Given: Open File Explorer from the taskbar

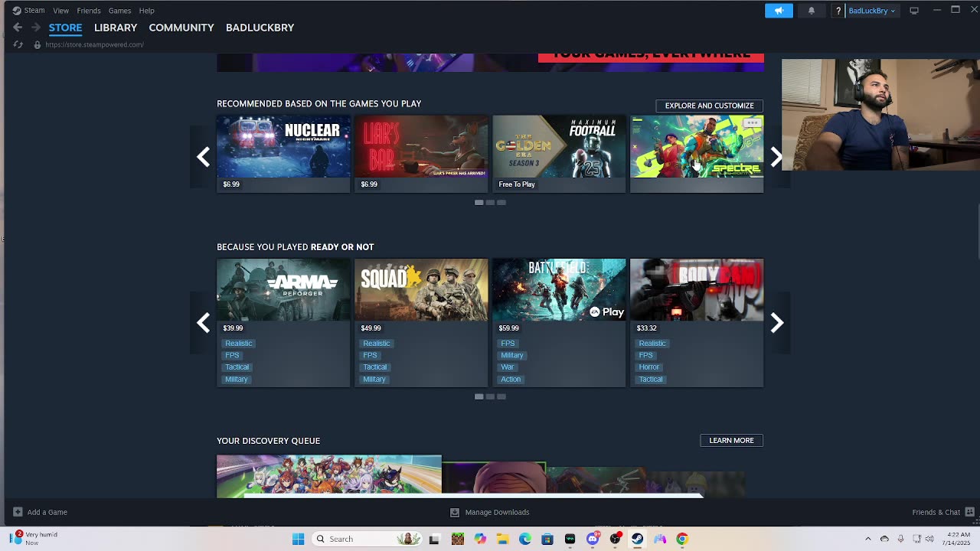Looking at the screenshot, I should pyautogui.click(x=502, y=539).
